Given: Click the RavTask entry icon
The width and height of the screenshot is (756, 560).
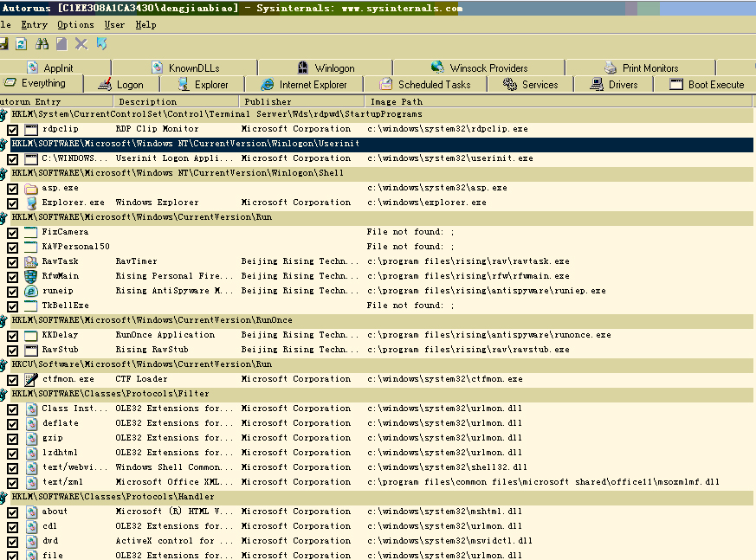Looking at the screenshot, I should (x=31, y=261).
